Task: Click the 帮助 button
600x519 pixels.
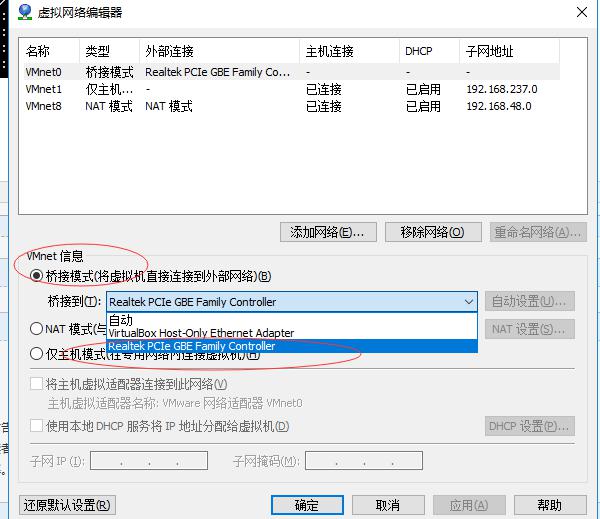Action: click(x=550, y=505)
